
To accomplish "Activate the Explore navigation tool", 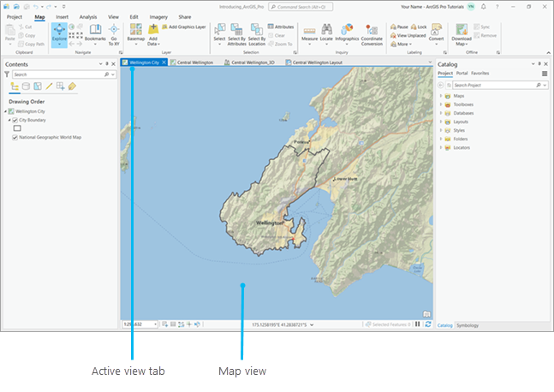I will [x=59, y=34].
